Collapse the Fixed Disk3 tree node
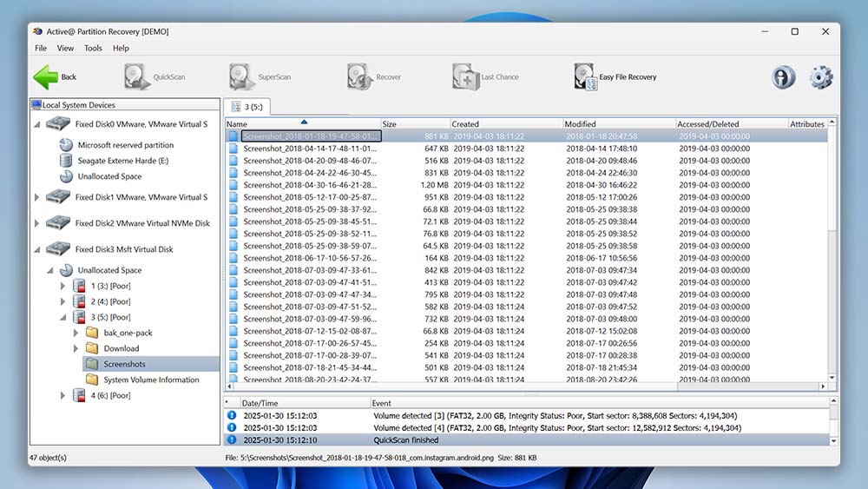Screen dimensions: 868x489 pyautogui.click(x=37, y=250)
